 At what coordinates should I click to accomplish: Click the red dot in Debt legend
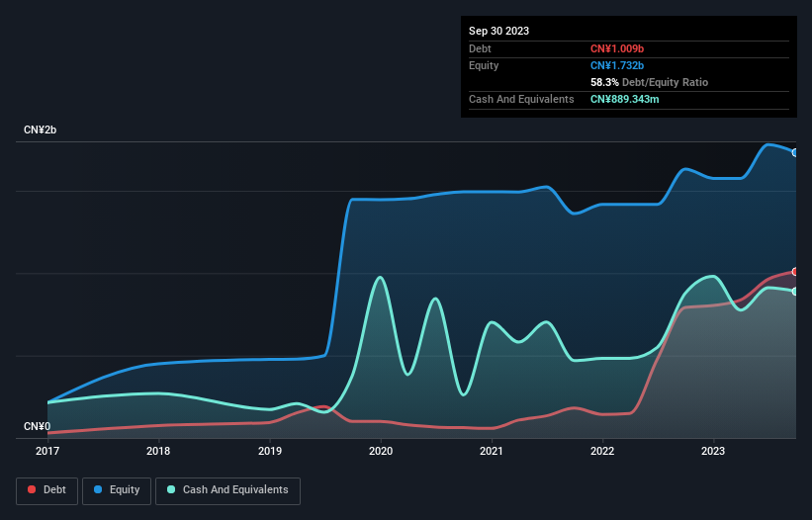33,490
